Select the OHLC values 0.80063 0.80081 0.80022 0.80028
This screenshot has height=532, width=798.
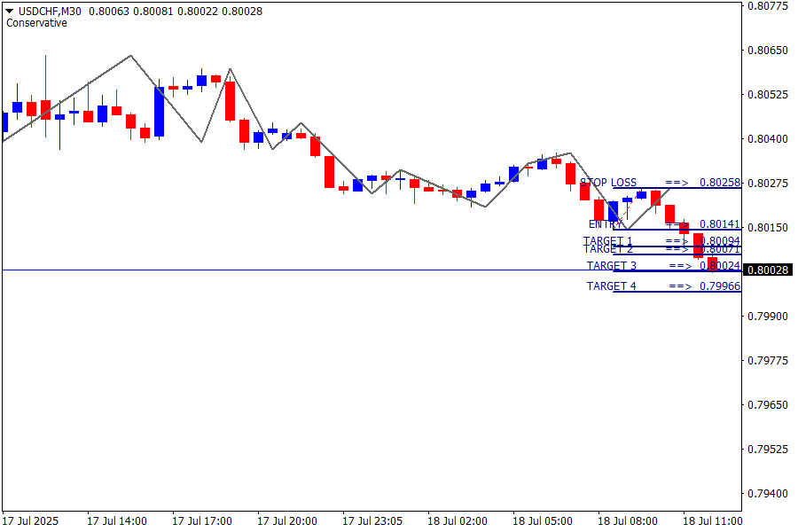(176, 12)
